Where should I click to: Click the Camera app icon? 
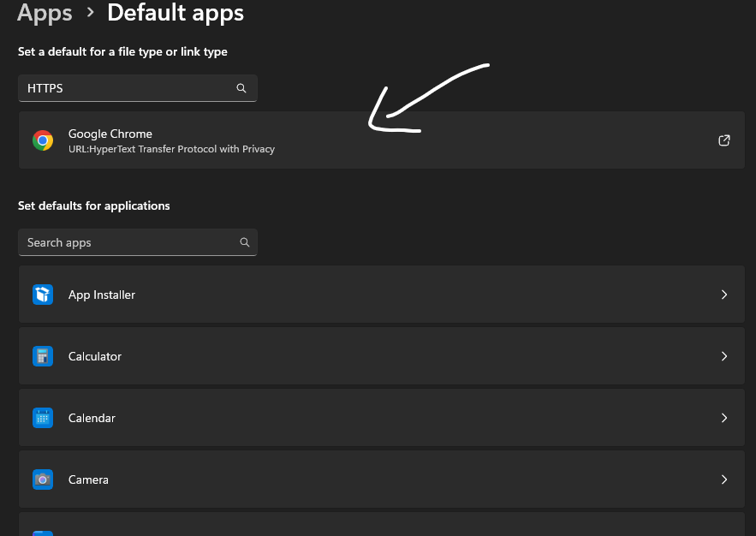pyautogui.click(x=43, y=479)
